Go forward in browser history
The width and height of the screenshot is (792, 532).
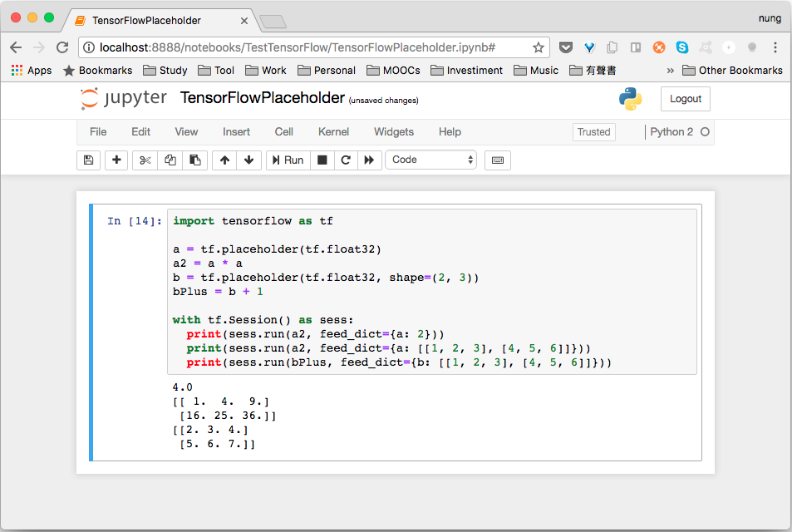[x=39, y=47]
